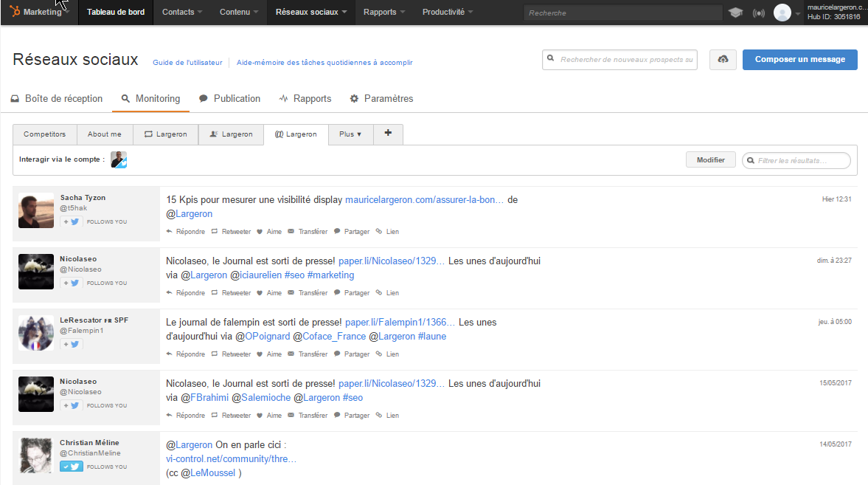Partager Sacha Tyzon's tweet
This screenshot has height=485, width=868.
[x=352, y=232]
